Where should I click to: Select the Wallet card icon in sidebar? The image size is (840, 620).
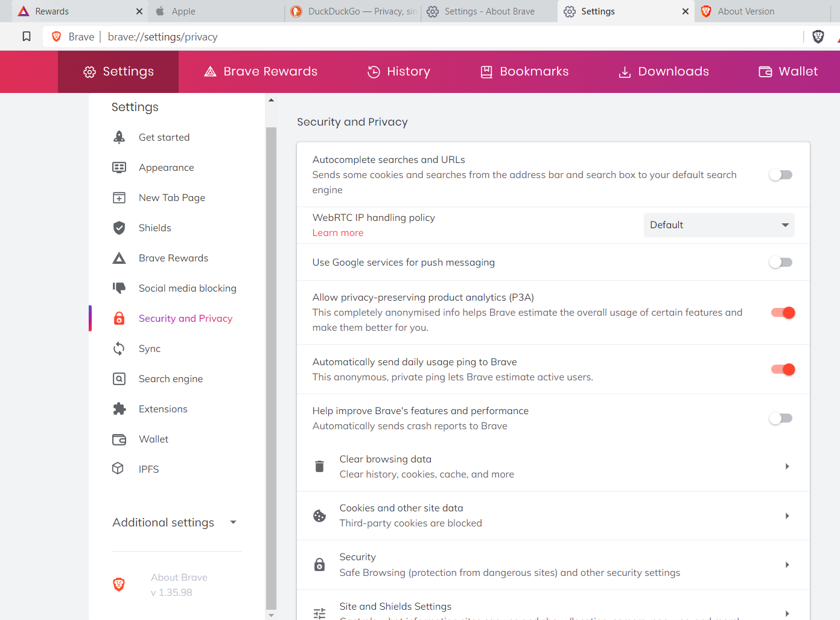coord(119,439)
